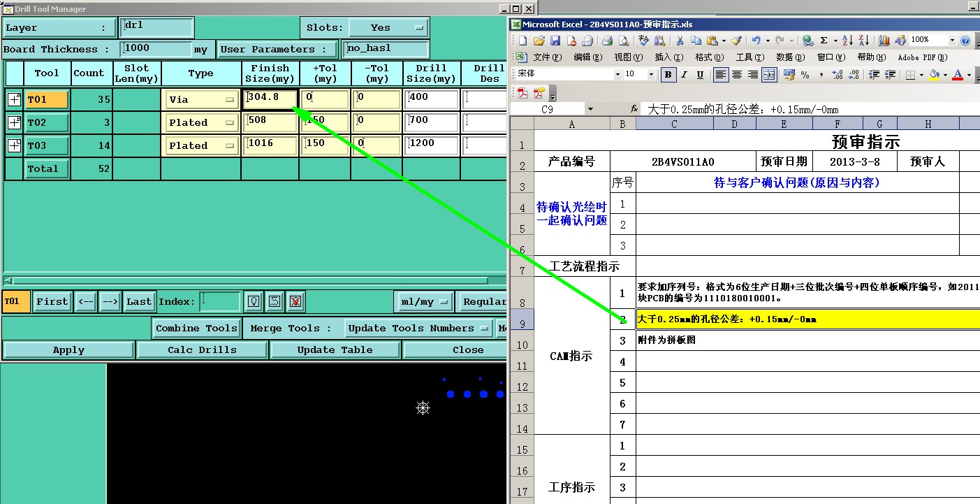Screen dimensions: 980x504
Task: Toggle Underline formatting in Excel
Action: point(700,74)
